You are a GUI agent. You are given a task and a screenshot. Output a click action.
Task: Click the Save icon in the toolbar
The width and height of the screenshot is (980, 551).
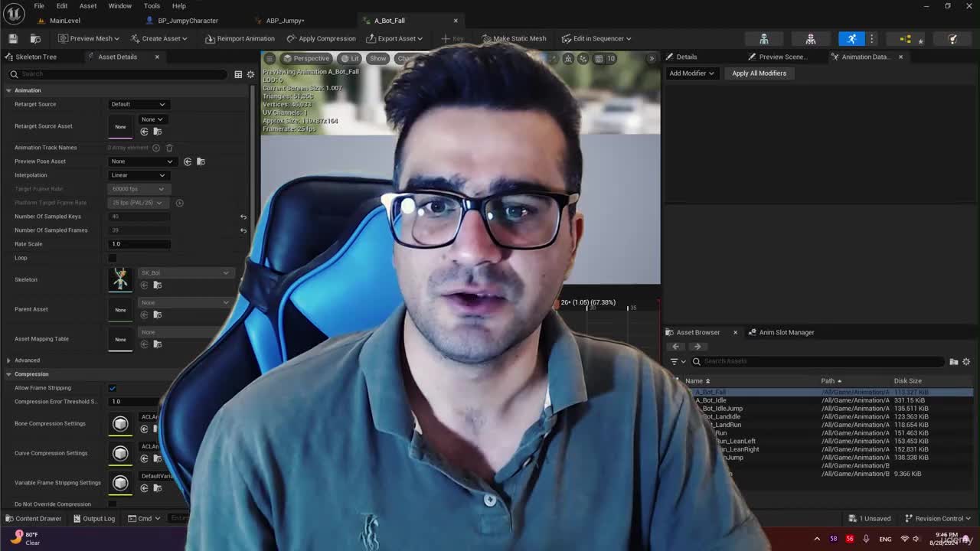click(13, 38)
